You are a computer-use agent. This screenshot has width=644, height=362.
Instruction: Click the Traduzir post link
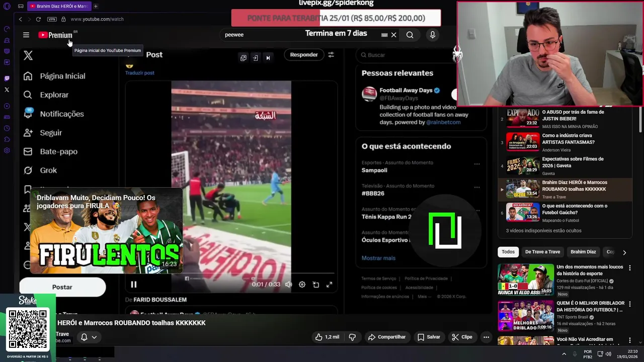coord(140,73)
